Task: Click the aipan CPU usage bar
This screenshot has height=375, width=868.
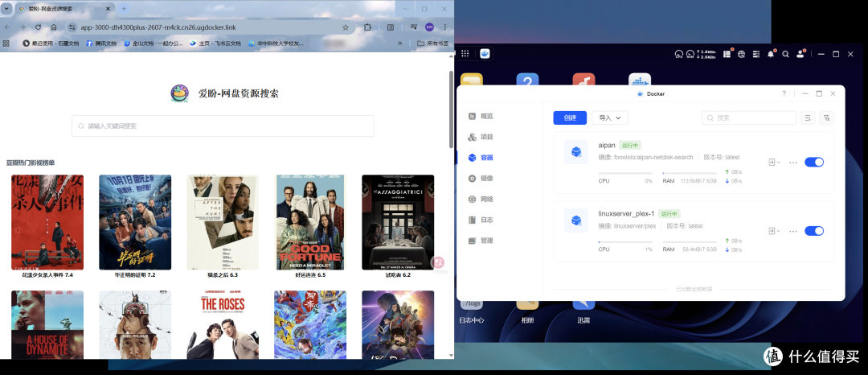Action: (x=625, y=173)
